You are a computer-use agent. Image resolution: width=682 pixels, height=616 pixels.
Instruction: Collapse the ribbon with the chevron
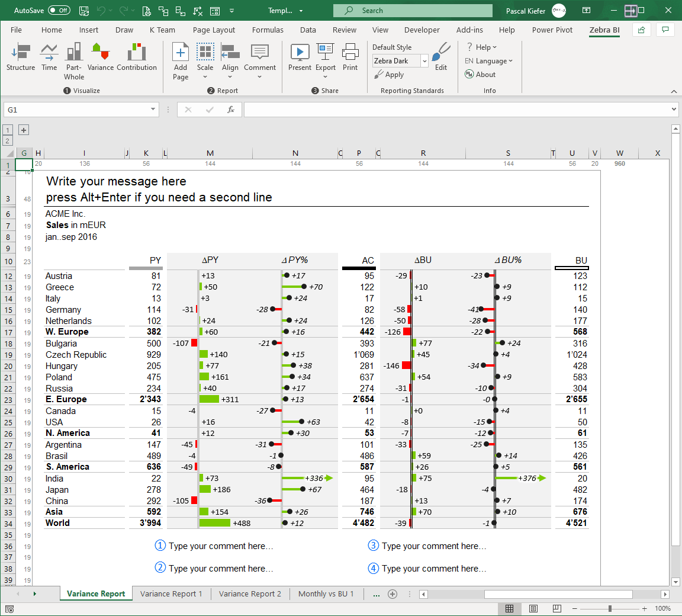click(x=674, y=91)
